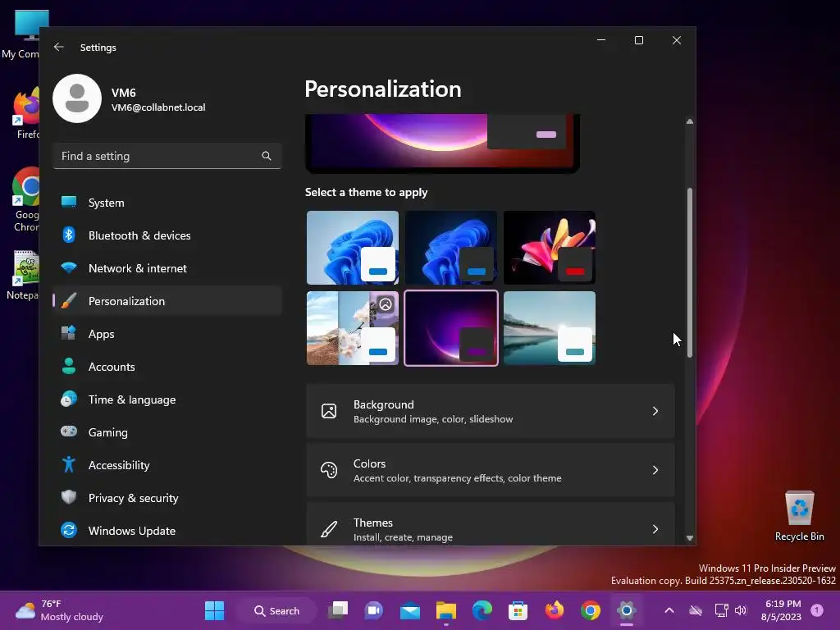Click the Windows Update sync icon
This screenshot has width=840, height=630.
click(x=69, y=531)
